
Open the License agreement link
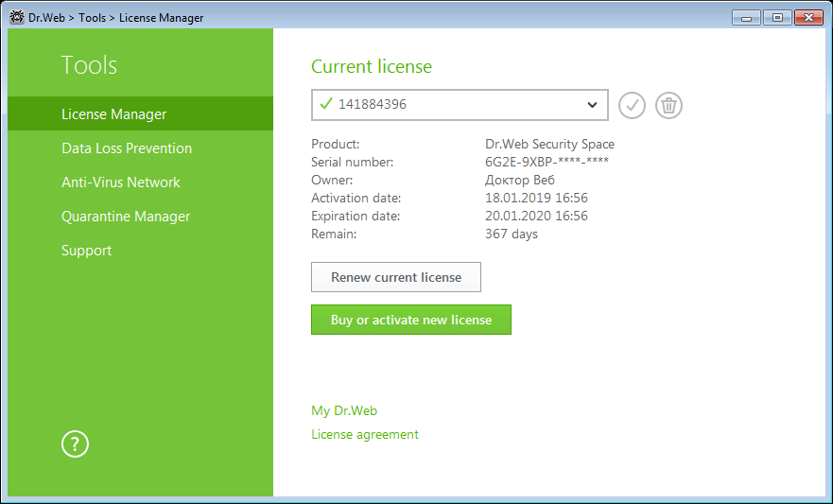click(365, 434)
